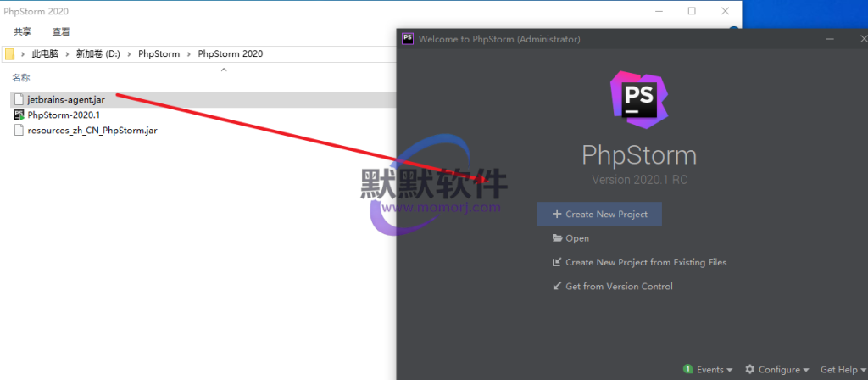This screenshot has height=380, width=868.
Task: Minimize the PhpStorm welcome window
Action: coord(830,39)
